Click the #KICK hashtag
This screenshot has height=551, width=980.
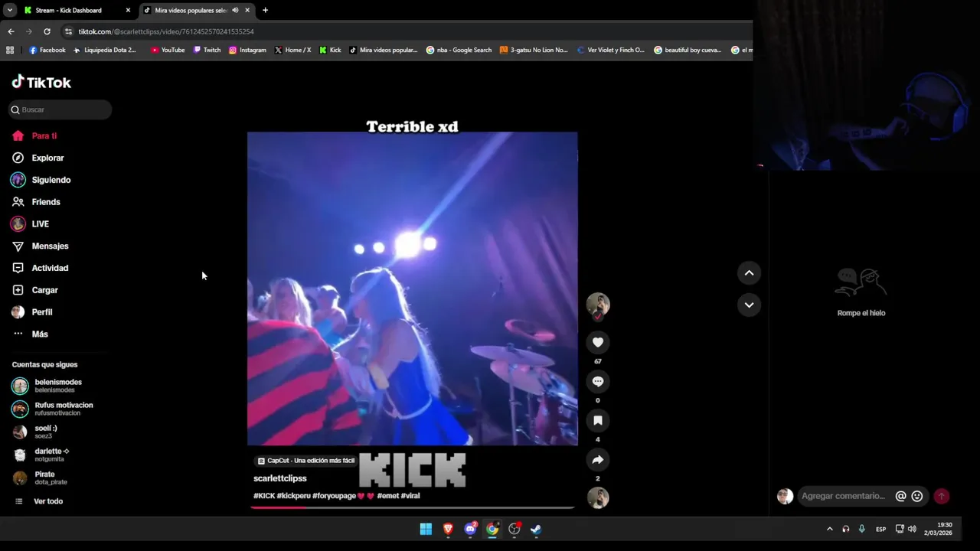pos(264,496)
